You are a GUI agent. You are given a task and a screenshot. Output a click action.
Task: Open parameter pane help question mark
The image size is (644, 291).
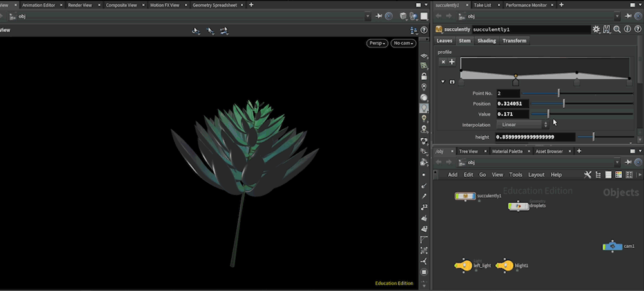[638, 29]
